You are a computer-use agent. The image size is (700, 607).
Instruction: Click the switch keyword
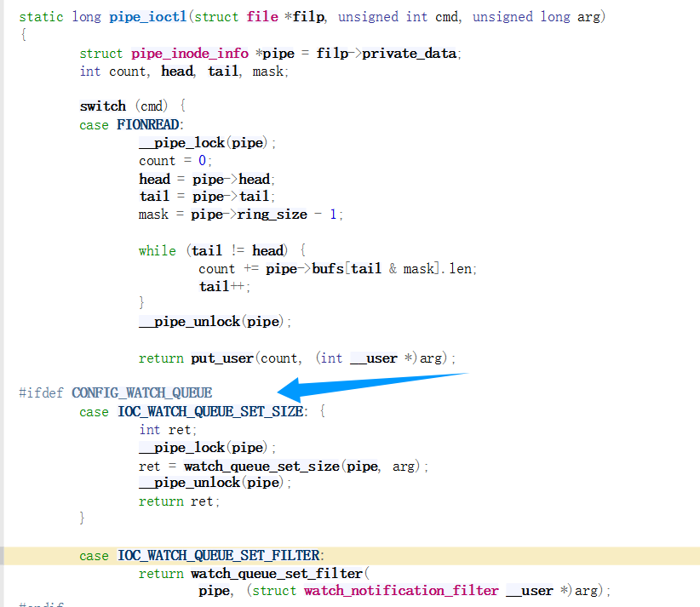103,106
